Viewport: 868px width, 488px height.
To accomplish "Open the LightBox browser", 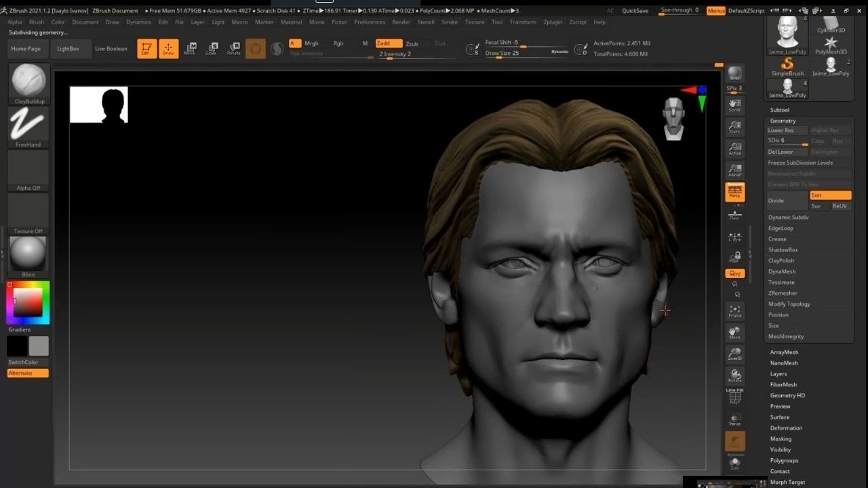I will tap(68, 49).
